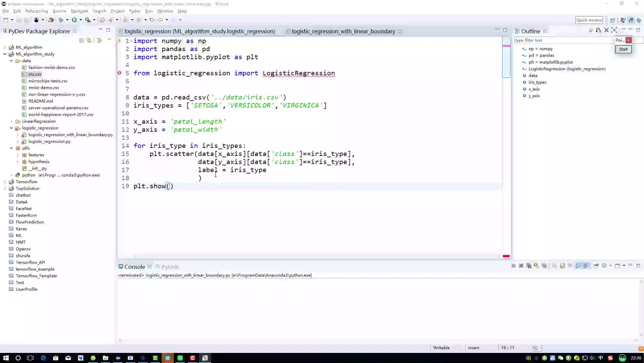Toggle Hide non-public members in Outline
The image size is (644, 363).
(591, 30)
